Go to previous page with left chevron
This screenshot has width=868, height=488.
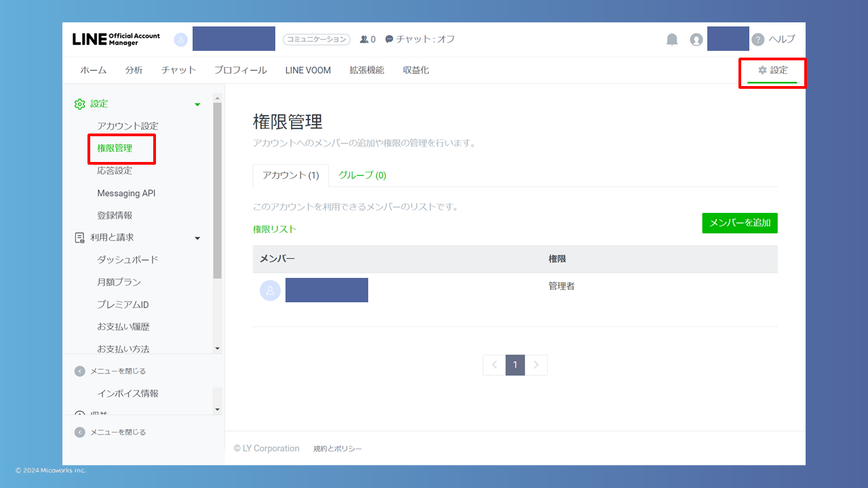(x=494, y=365)
